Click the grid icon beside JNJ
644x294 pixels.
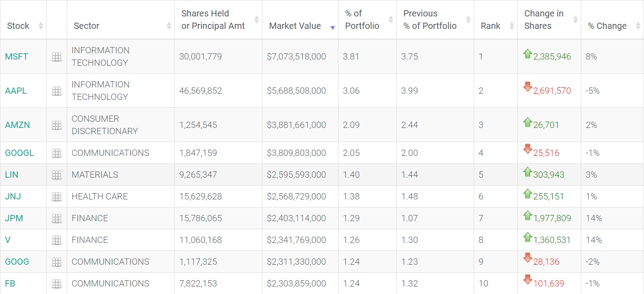pos(56,197)
